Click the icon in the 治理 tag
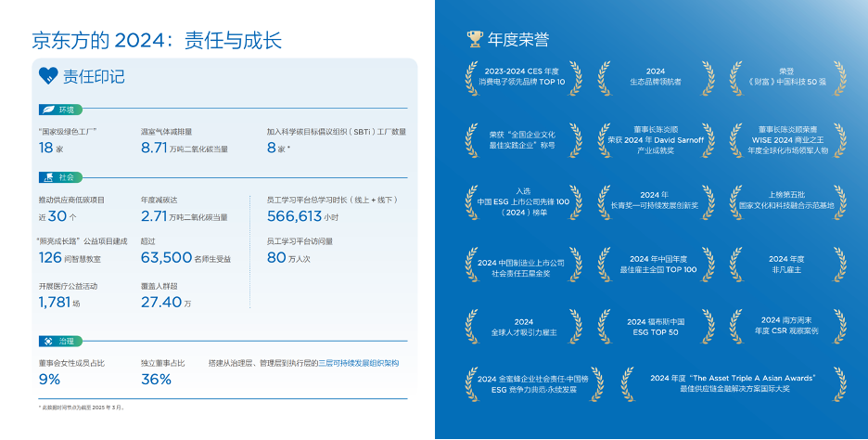 49,341
